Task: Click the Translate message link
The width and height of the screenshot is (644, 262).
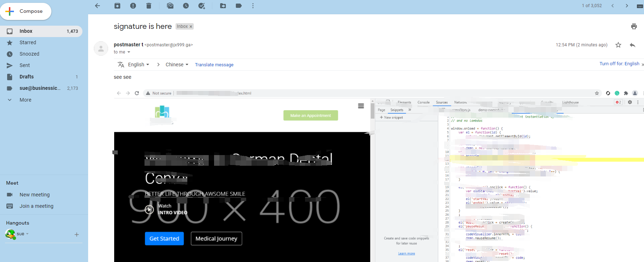Action: coord(214,65)
